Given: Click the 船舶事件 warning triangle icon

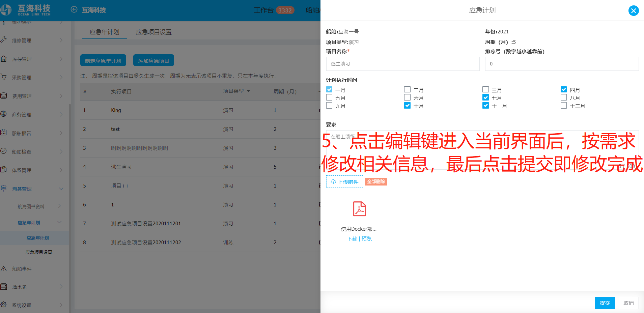Looking at the screenshot, I should (x=4, y=268).
